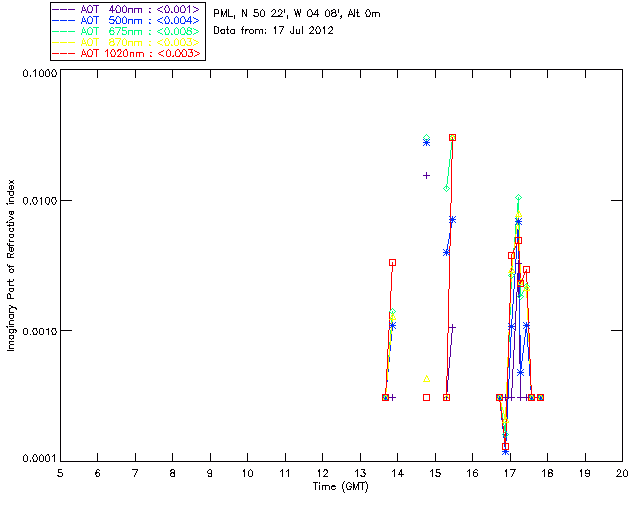Click the y-axis tick label '0.1000'
This screenshot has height=512, width=640.
point(40,73)
